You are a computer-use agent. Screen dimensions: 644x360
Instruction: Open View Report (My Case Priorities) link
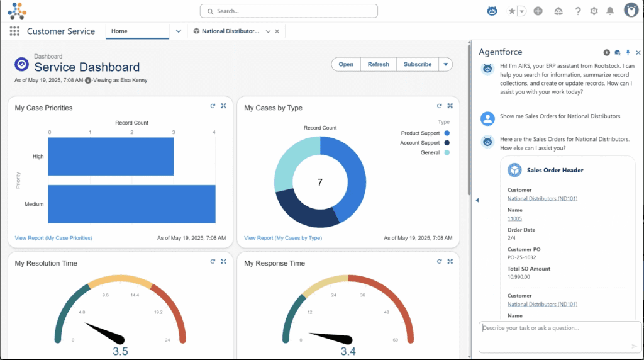[53, 238]
